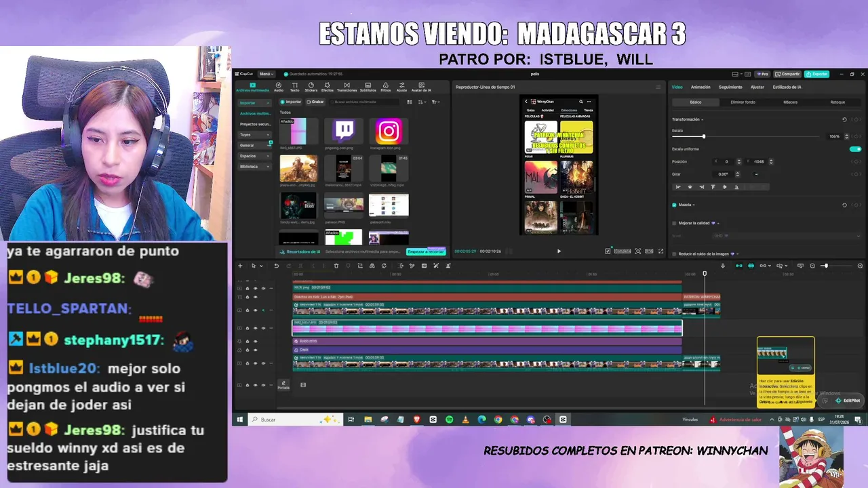Viewport: 868px width, 488px height.
Task: Lock the Directos en Kick text track
Action: point(247,297)
